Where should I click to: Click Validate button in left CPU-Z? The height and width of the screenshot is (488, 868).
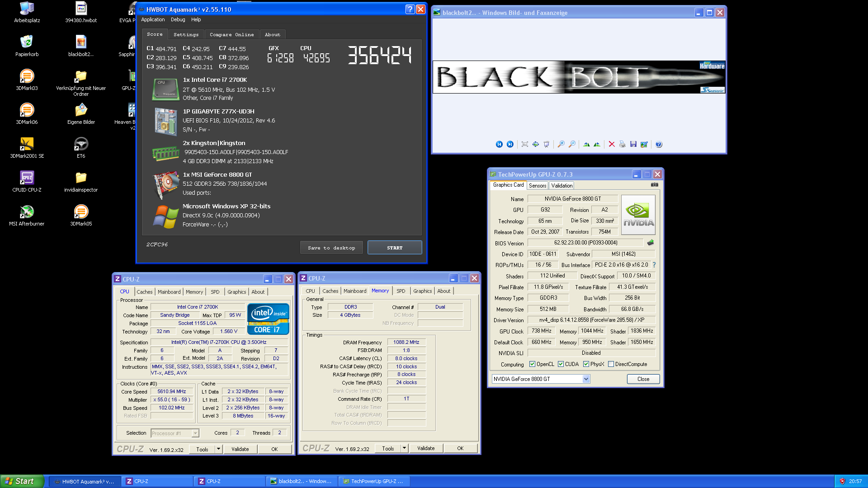click(240, 449)
